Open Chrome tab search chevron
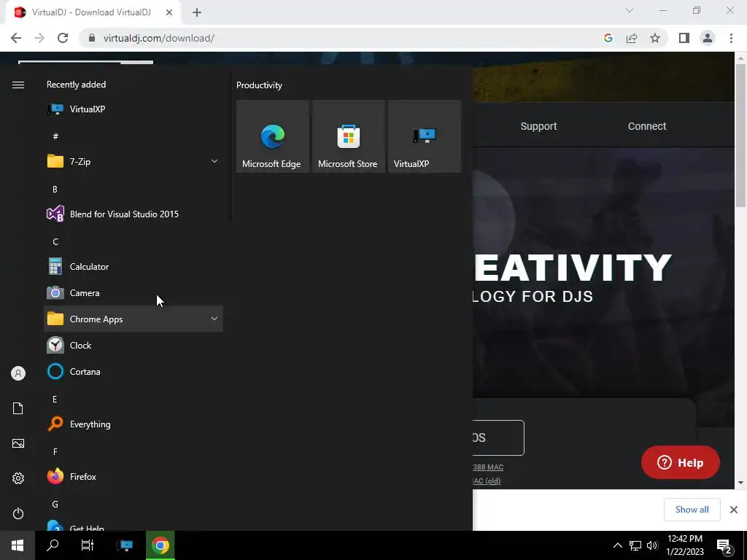Viewport: 747px width, 560px height. click(630, 10)
